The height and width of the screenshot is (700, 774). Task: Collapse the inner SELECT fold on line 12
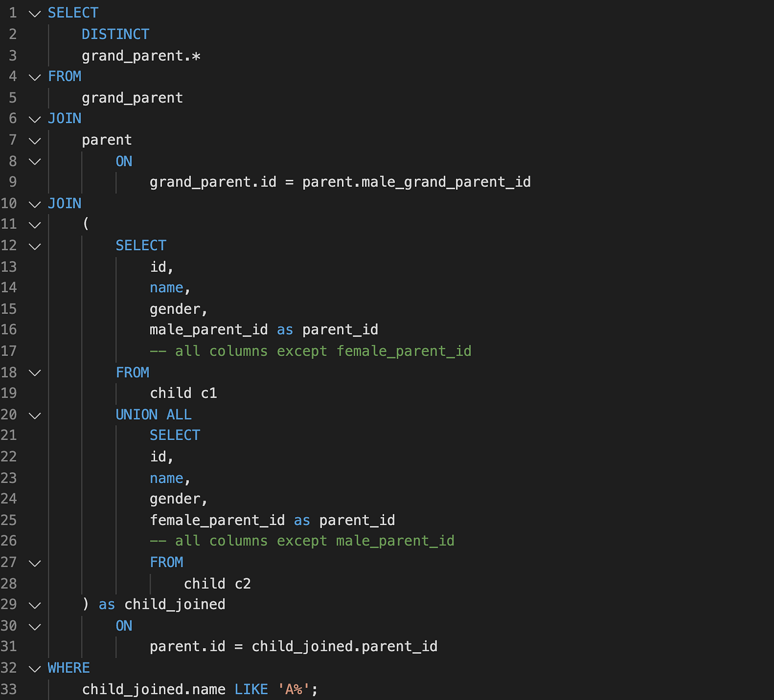point(34,246)
